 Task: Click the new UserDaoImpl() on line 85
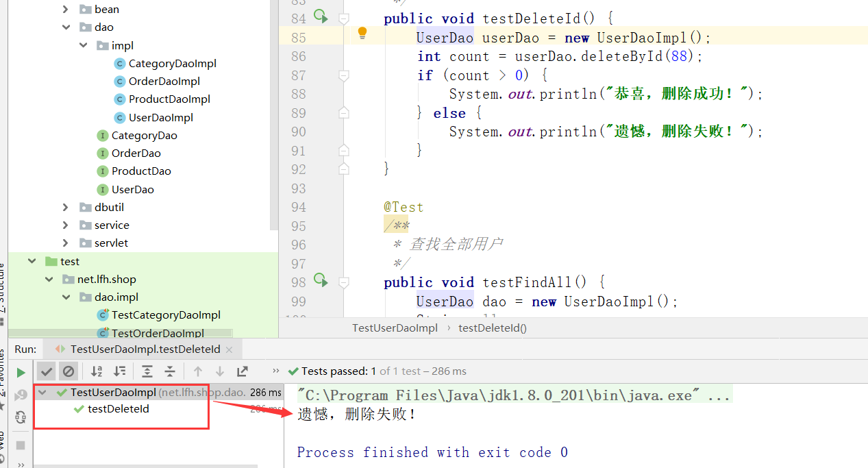(x=635, y=38)
